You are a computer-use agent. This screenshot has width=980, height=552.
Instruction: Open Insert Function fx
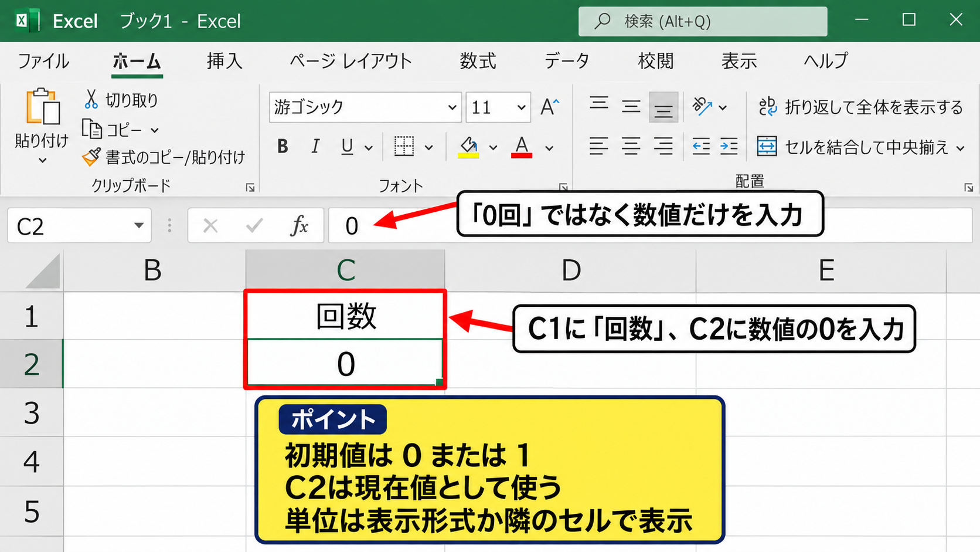click(x=299, y=226)
